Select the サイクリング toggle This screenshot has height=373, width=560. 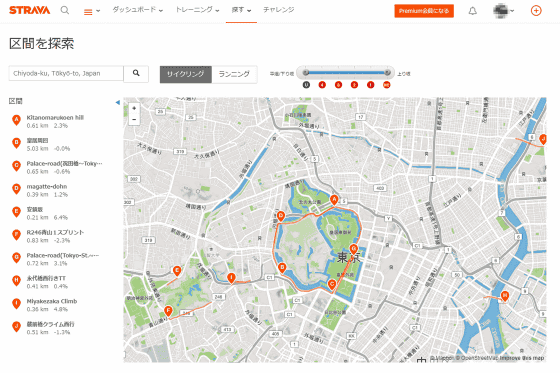(x=186, y=74)
